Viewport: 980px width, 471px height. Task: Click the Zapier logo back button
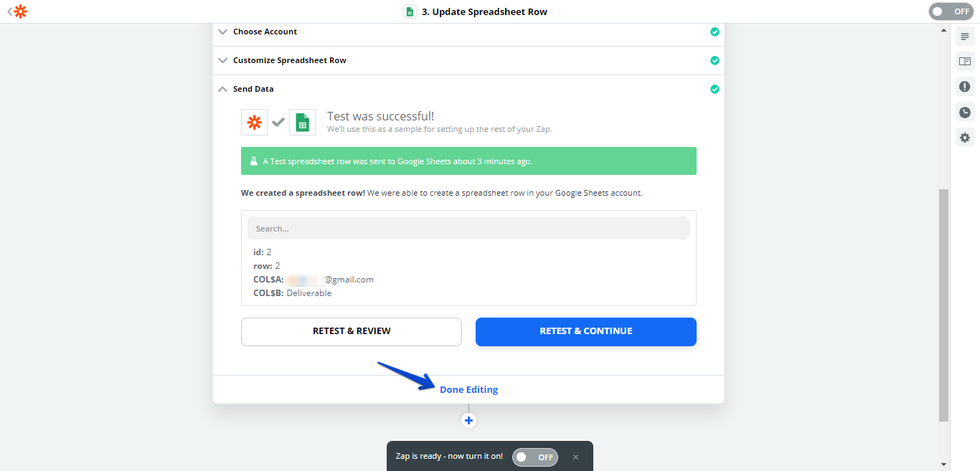[x=18, y=11]
